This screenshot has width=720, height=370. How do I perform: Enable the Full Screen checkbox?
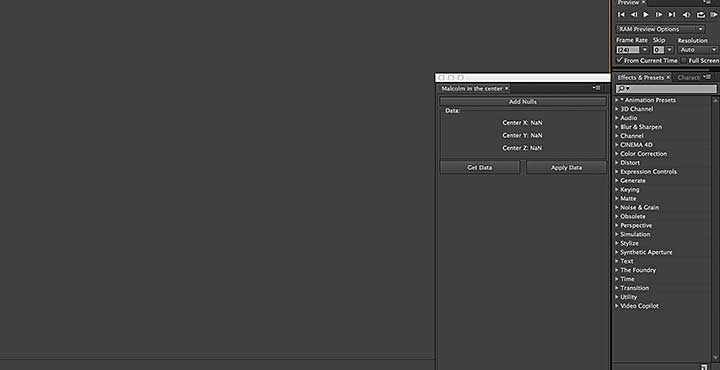pyautogui.click(x=684, y=60)
